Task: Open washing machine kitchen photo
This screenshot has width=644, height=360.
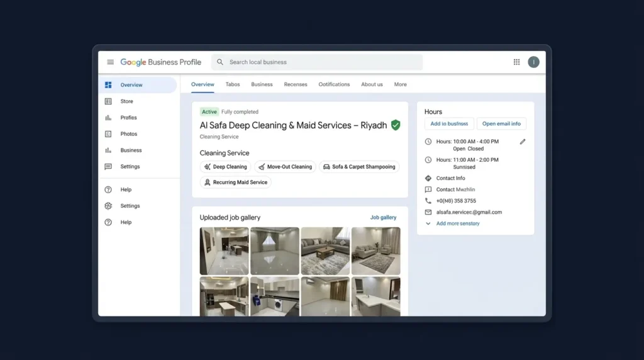Action: pos(275,296)
